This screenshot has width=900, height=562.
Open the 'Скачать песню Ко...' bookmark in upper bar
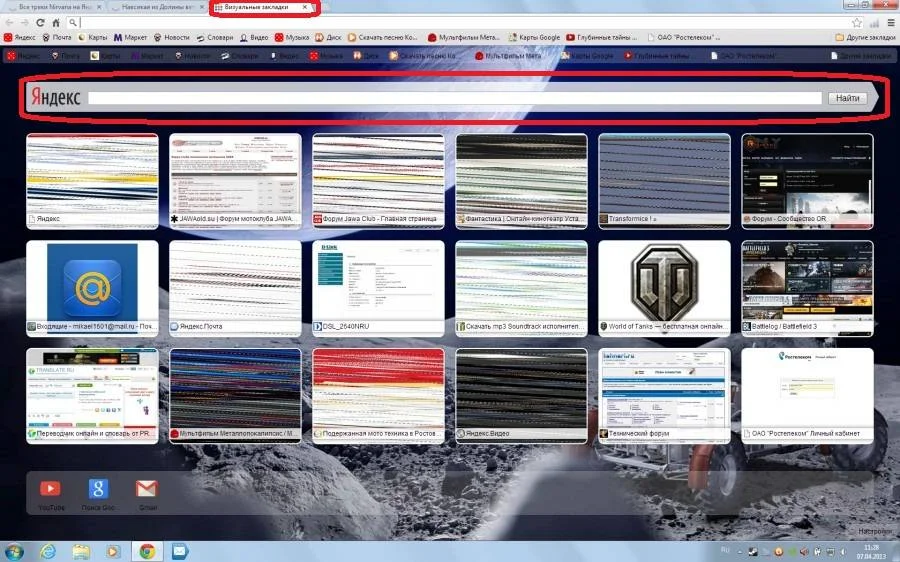[383, 37]
